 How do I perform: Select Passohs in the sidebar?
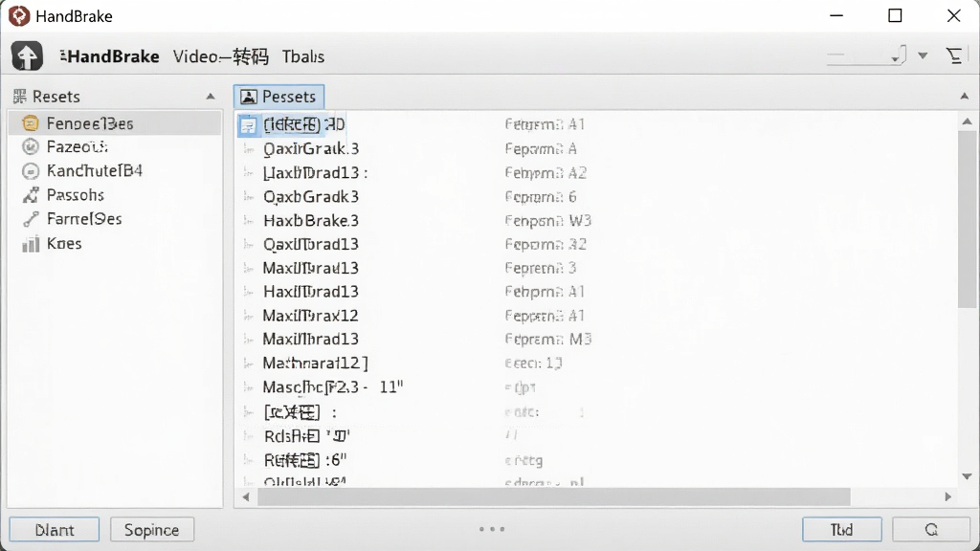[x=75, y=195]
